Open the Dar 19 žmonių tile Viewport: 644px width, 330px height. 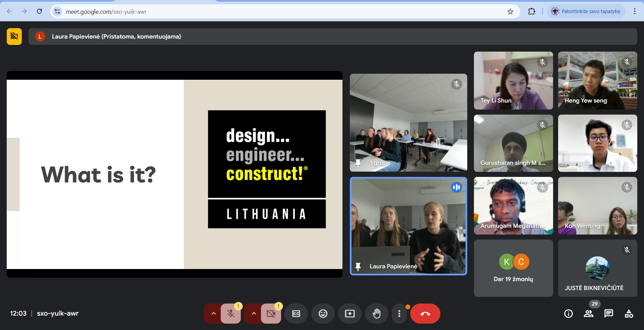coord(513,268)
